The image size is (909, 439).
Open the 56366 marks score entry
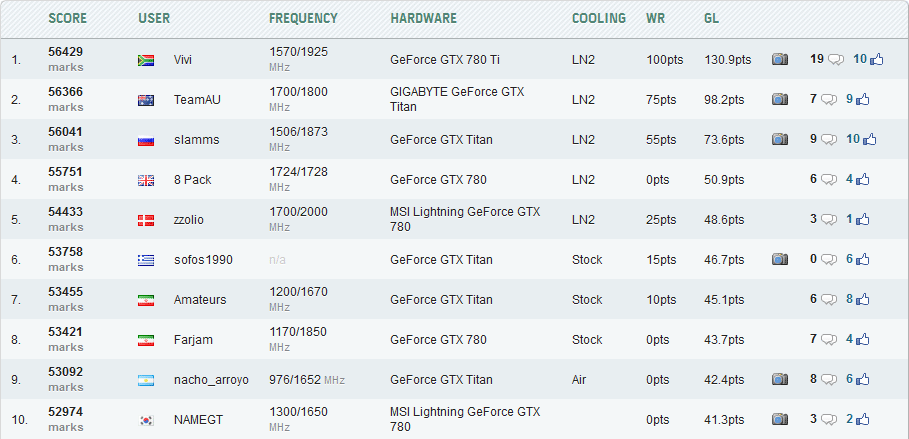(x=66, y=99)
